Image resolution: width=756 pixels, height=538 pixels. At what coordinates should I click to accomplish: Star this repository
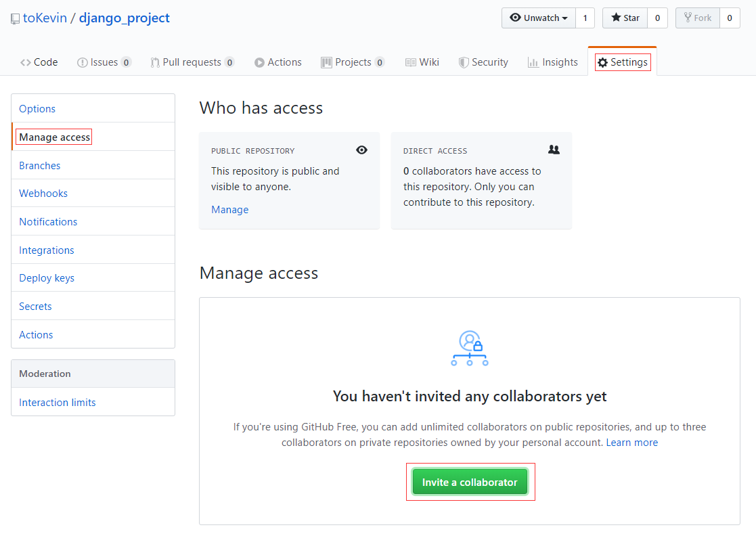click(625, 18)
